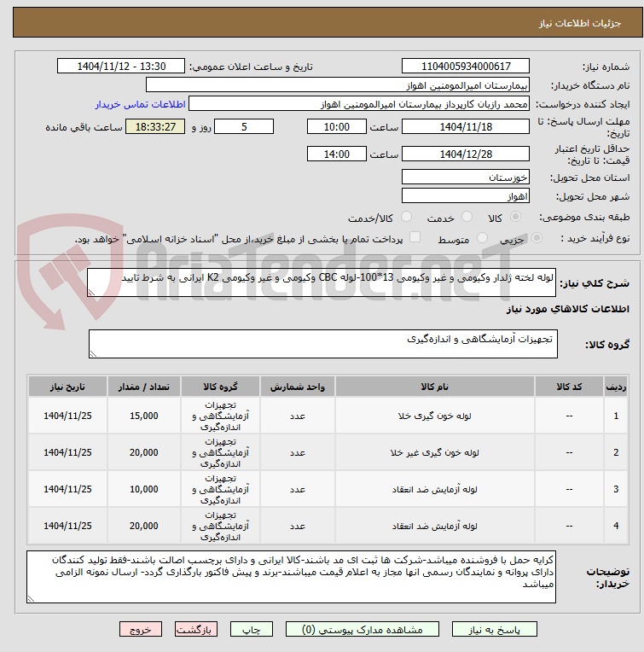Click resize handle of شرح کلی نیاز textarea
Screen dimensions: 644x652
point(91,293)
